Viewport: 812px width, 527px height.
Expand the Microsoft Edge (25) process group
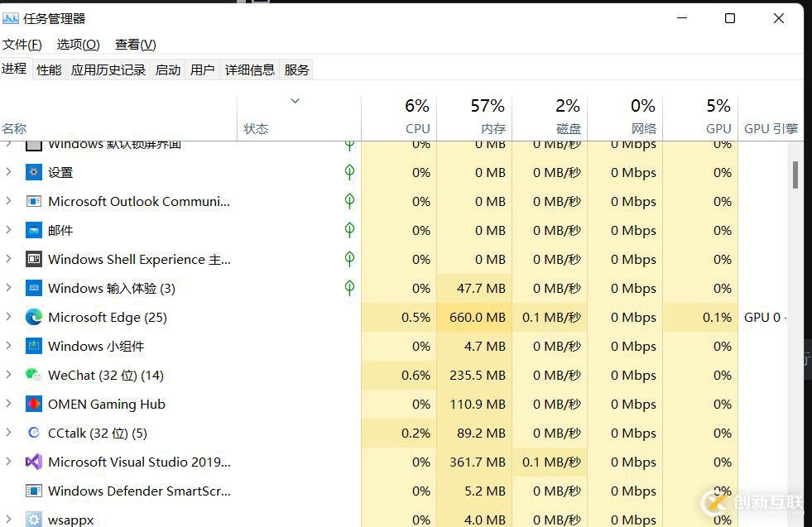pos(8,317)
